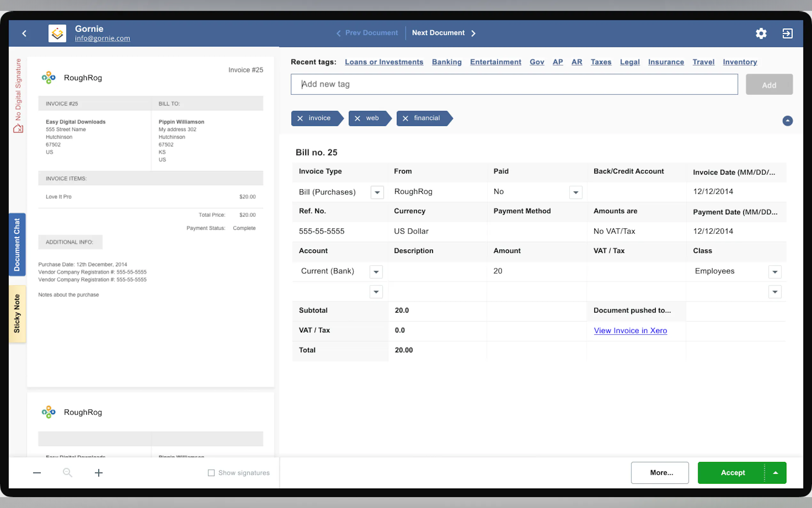Click the exit document icon
812x508 pixels.
pos(787,33)
